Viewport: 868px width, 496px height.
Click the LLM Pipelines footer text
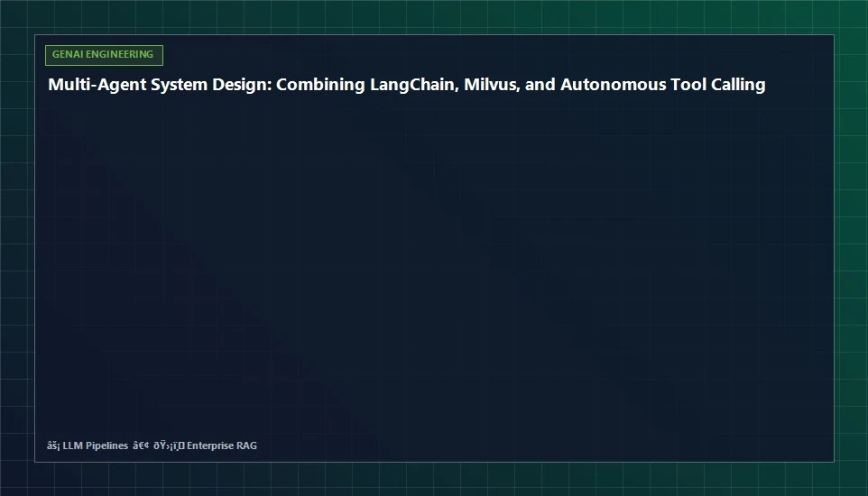pyautogui.click(x=96, y=445)
